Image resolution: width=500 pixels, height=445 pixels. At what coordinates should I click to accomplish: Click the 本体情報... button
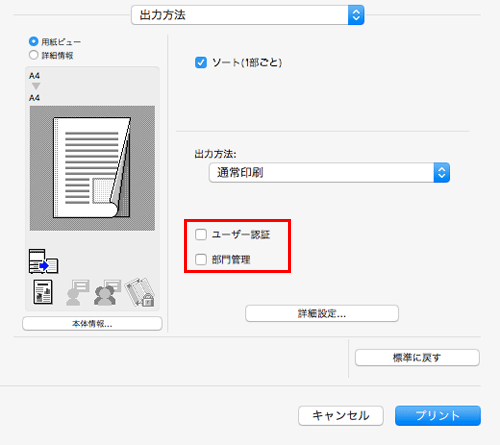pos(92,324)
